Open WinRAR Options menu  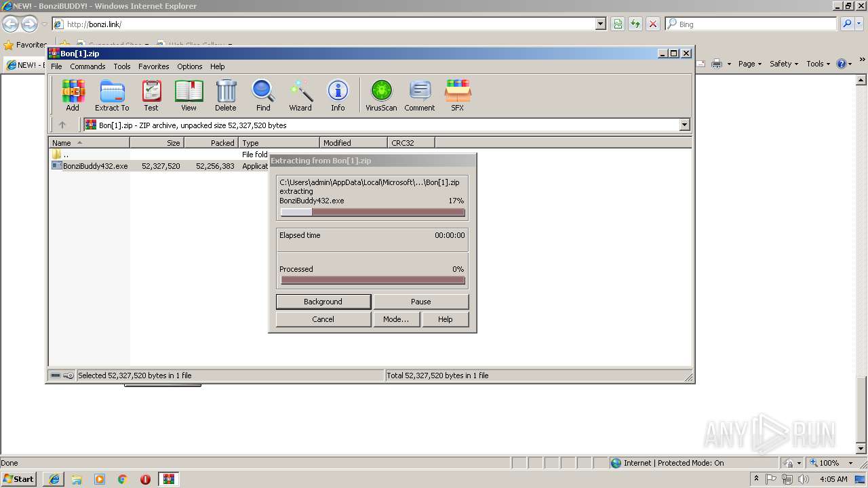tap(190, 66)
